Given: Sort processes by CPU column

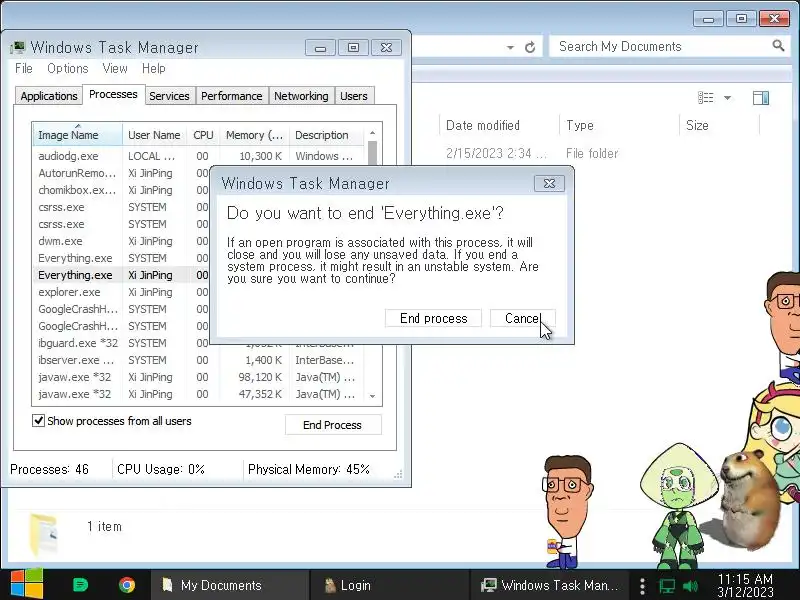Looking at the screenshot, I should [x=203, y=135].
